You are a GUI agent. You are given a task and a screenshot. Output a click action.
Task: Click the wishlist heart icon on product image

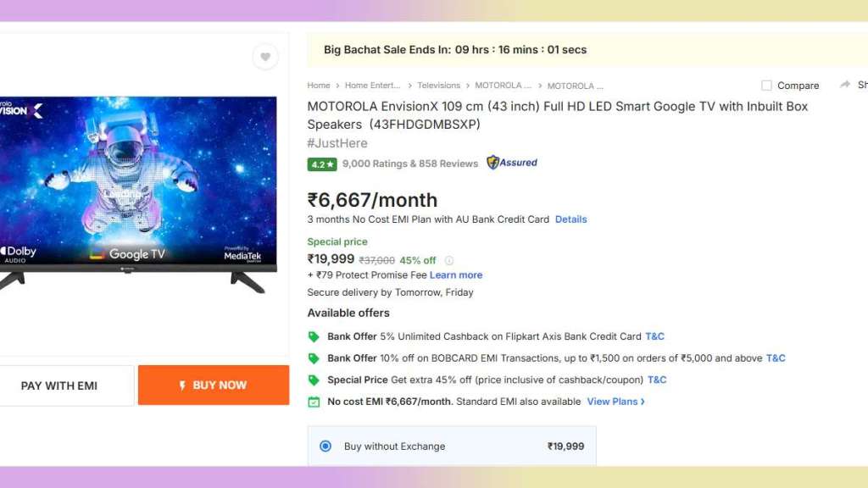264,57
